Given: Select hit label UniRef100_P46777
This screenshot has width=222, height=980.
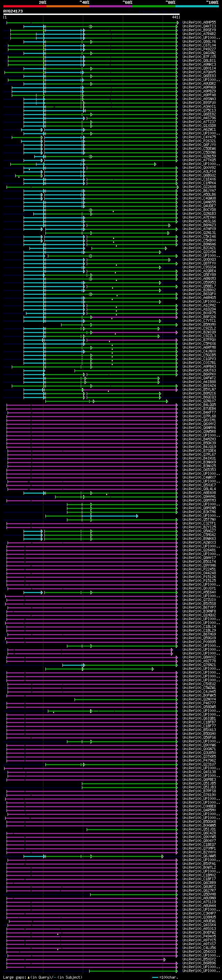Looking at the screenshot, I should pyautogui.click(x=199, y=703).
